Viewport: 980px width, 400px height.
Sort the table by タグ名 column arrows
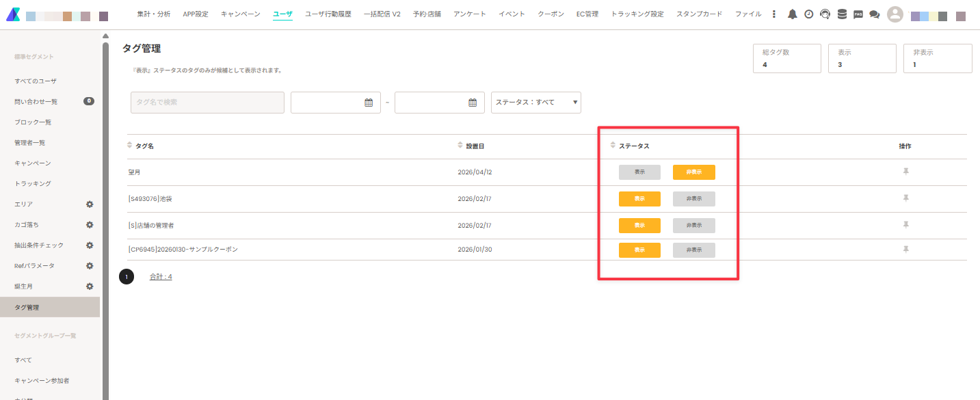130,145
